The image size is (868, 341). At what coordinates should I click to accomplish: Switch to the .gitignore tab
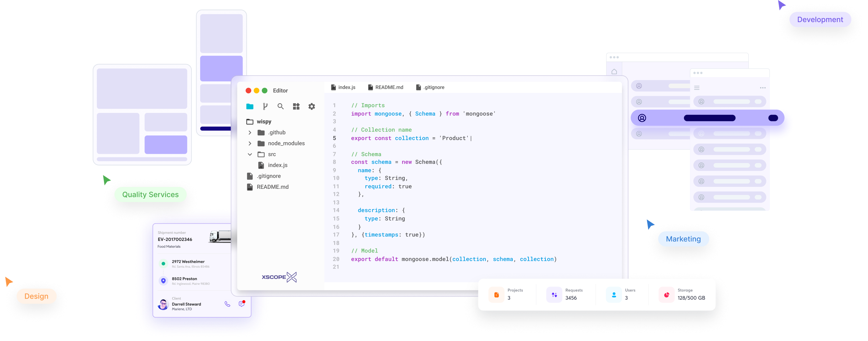[430, 87]
